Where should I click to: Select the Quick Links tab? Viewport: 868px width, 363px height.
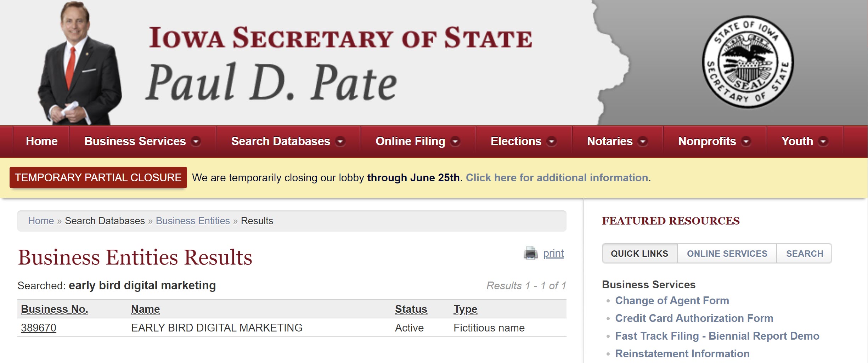pyautogui.click(x=639, y=254)
